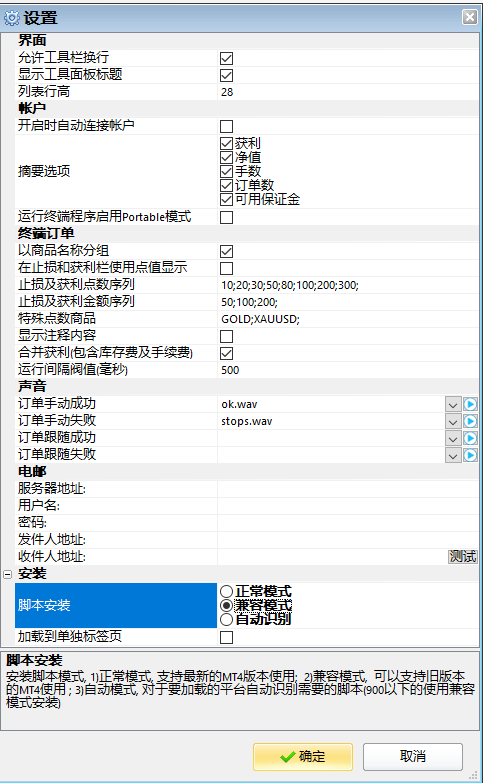Click the 取消 cancel button

click(413, 757)
